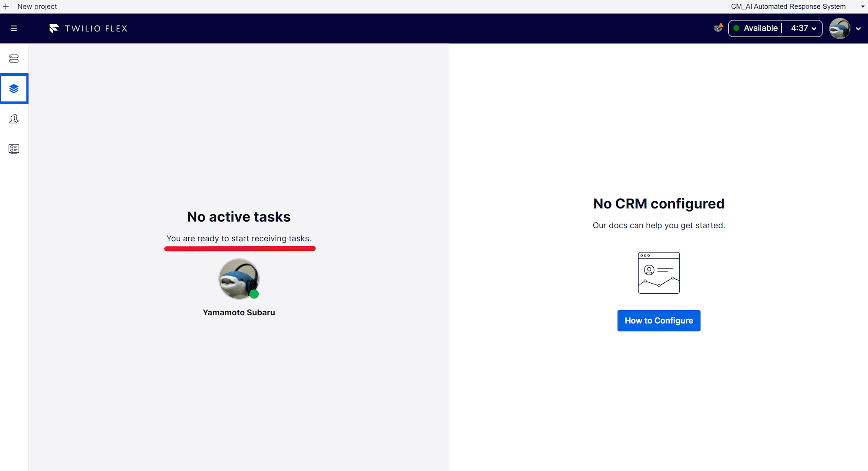Click the hamburger menu icon
Screen dimensions: 868x471
pos(14,28)
